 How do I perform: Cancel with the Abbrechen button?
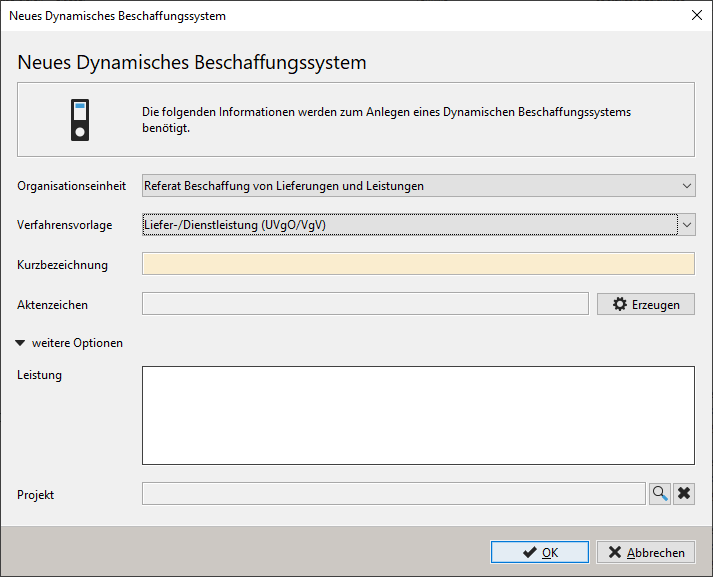coord(646,552)
